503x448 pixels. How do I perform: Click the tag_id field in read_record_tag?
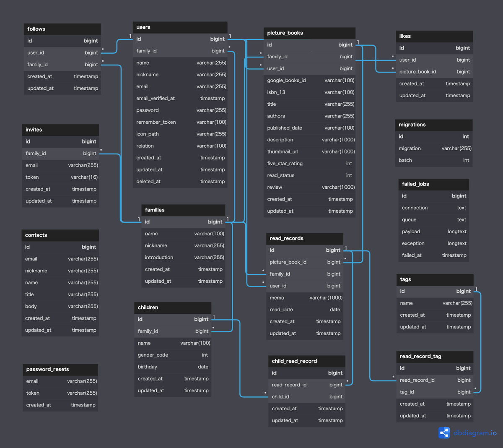(x=434, y=392)
